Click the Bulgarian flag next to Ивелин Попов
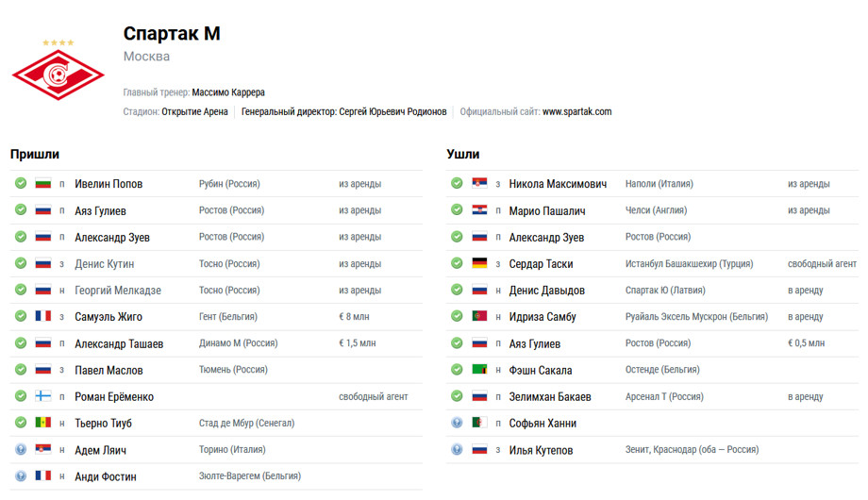The width and height of the screenshot is (868, 500). [x=43, y=183]
